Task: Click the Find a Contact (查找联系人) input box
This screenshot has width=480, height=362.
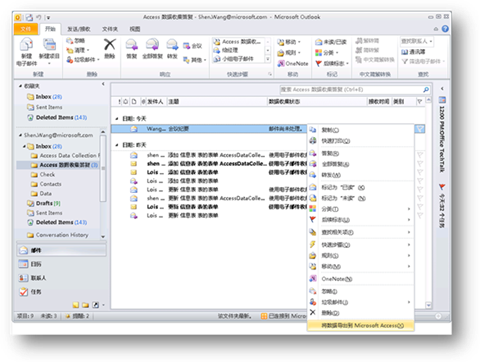Action: pyautogui.click(x=417, y=41)
